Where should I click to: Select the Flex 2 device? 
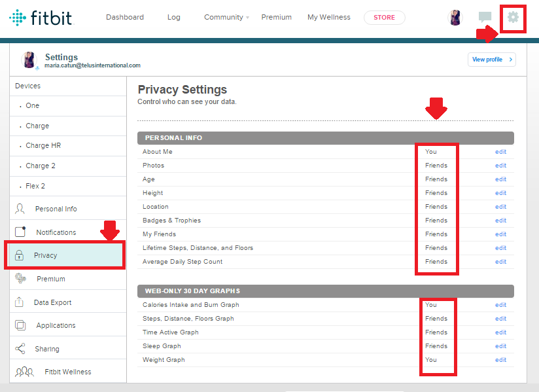click(x=68, y=186)
